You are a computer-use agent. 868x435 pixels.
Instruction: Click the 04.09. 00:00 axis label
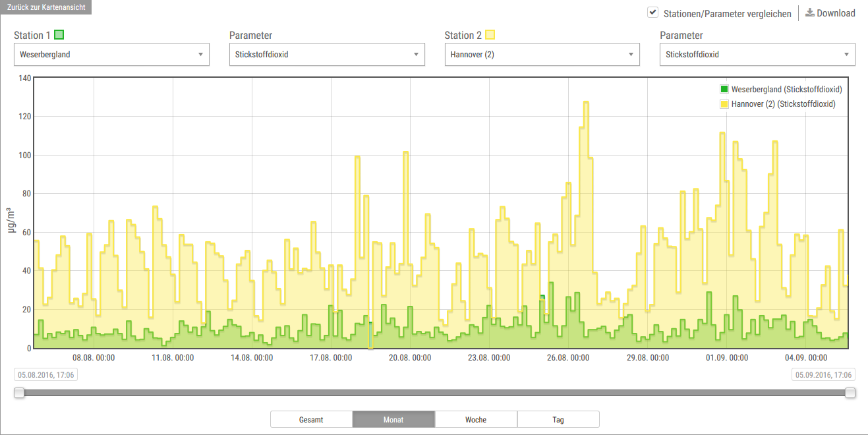coord(805,358)
